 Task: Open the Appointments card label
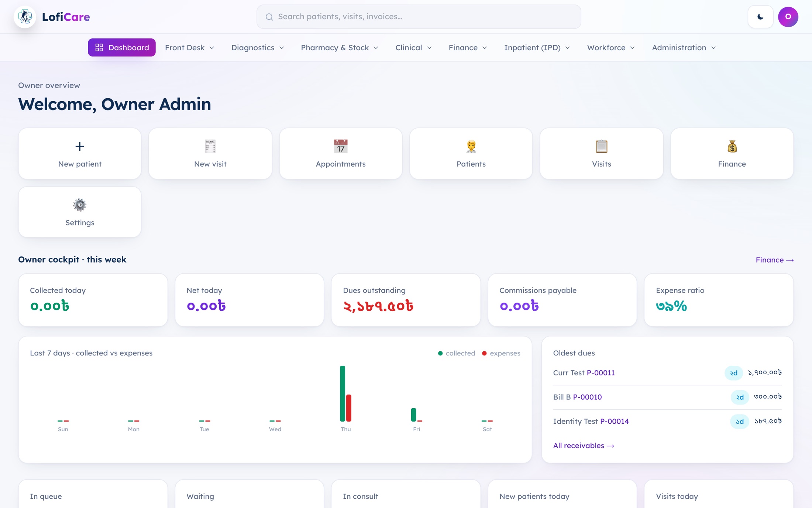(x=341, y=164)
